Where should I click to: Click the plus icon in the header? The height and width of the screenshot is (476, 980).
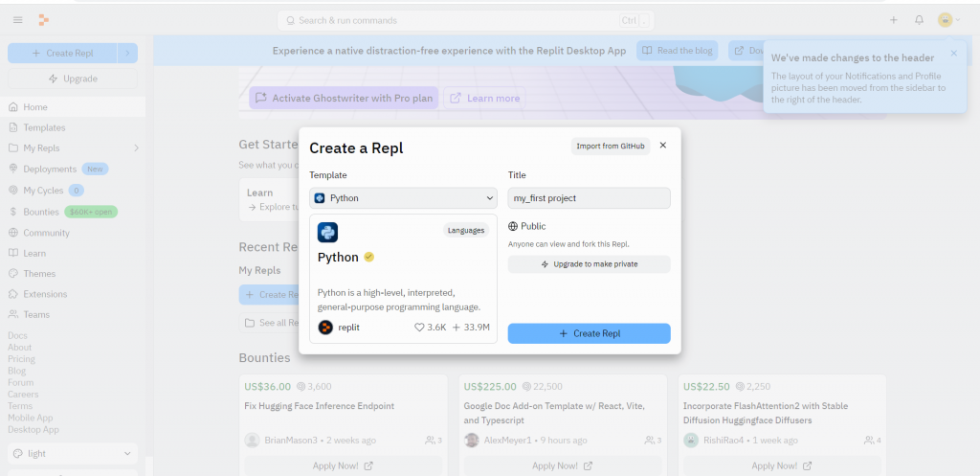pyautogui.click(x=894, y=20)
